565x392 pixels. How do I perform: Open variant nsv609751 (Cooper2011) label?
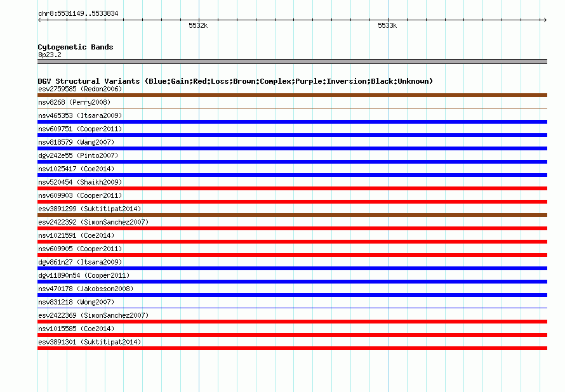(80, 129)
